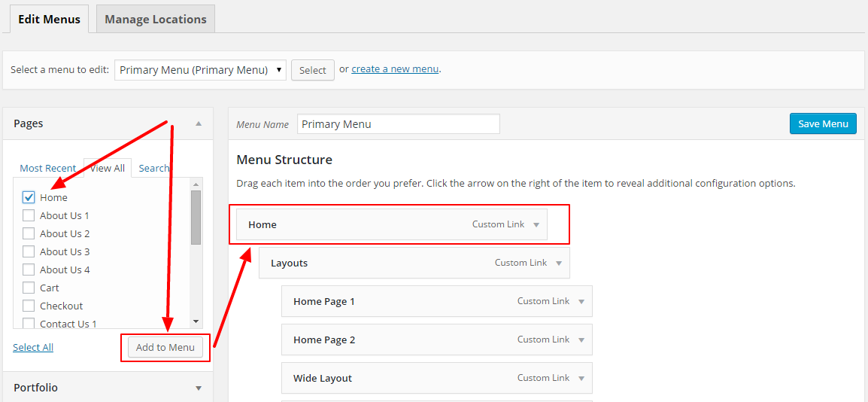
Task: Focus the Menu Name text field
Action: [x=399, y=124]
